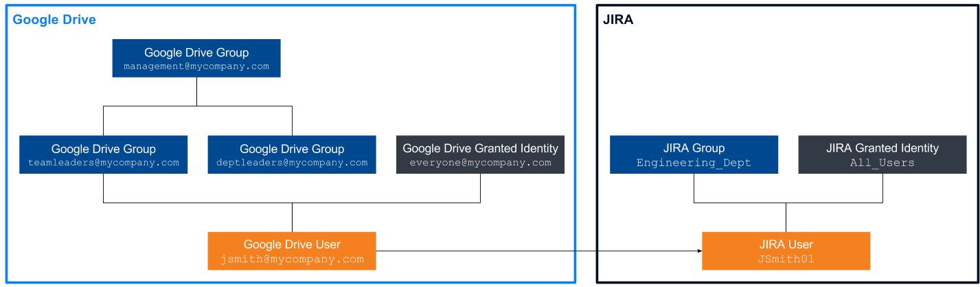Select the Google Drive User jsmith box
The height and width of the screenshot is (287, 980).
292,251
